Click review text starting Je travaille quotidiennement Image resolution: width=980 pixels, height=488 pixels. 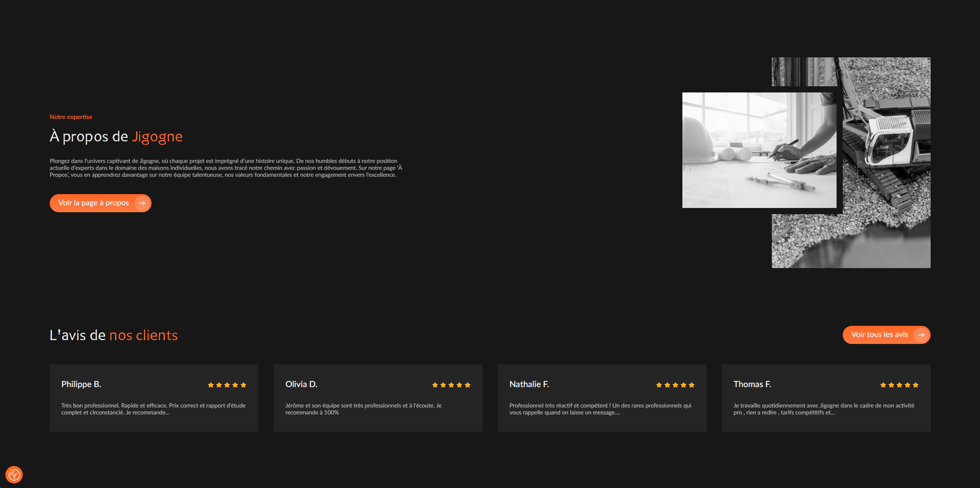[x=824, y=409]
